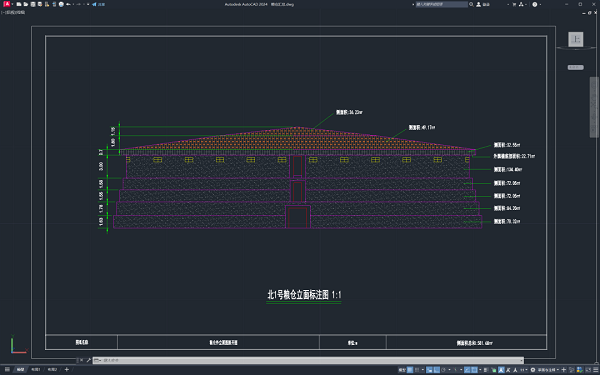This screenshot has width=600, height=375.
Task: Toggle lineweight display in status bar
Action: (486, 370)
